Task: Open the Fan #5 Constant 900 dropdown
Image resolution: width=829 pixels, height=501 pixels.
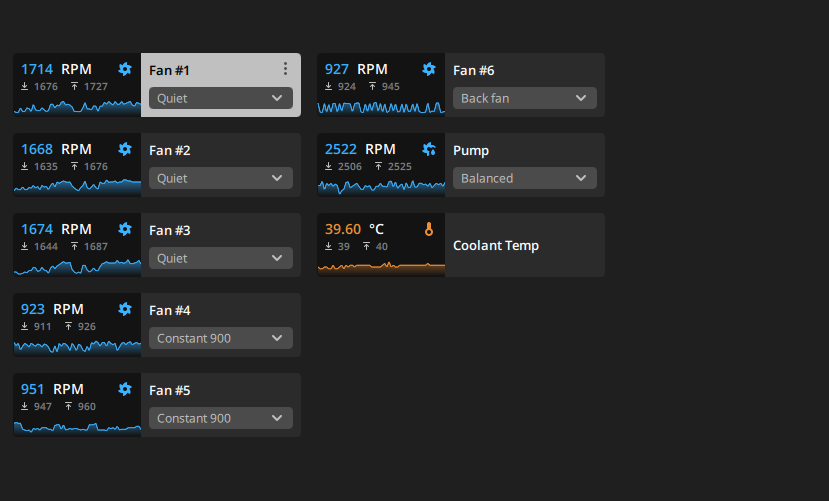Action: 221,418
